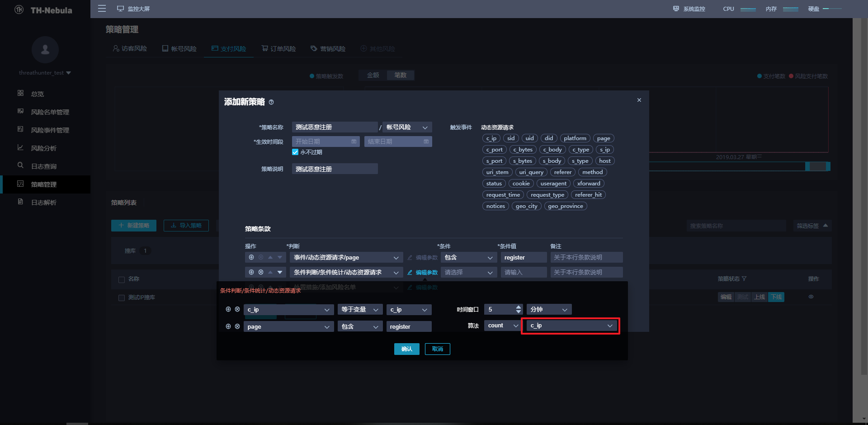
Task: Move the 条件判断 clause row down
Action: point(280,272)
